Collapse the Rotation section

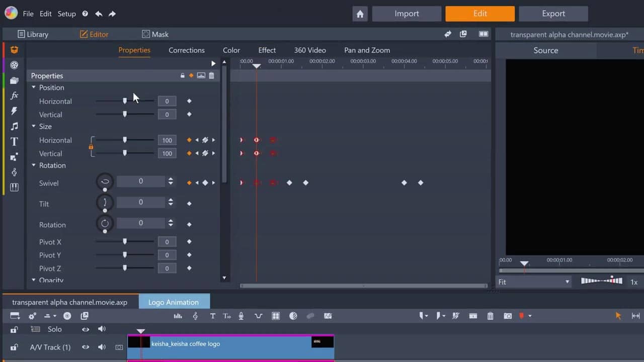point(34,165)
